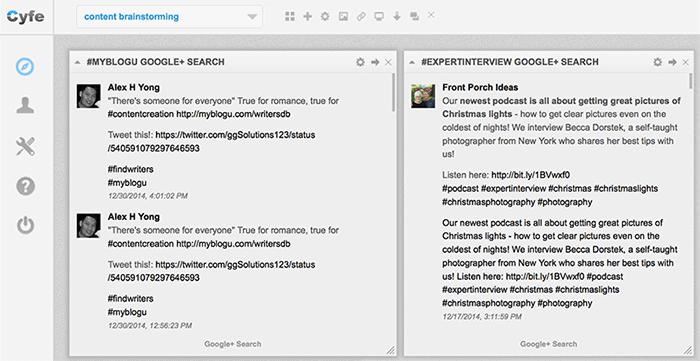Image resolution: width=700 pixels, height=361 pixels.
Task: Click the monitor TV mode icon
Action: coord(379,17)
